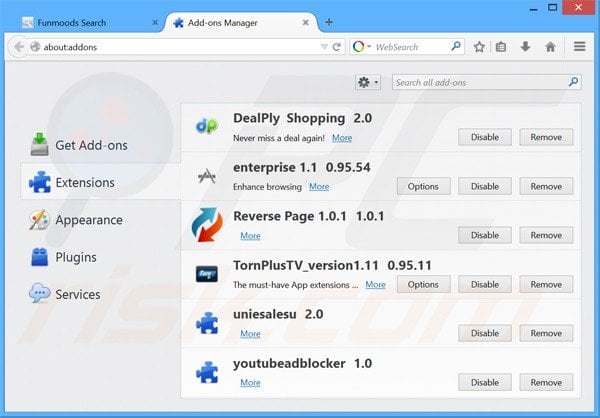Click the youtubeadblocker puzzle piece icon

[x=207, y=372]
